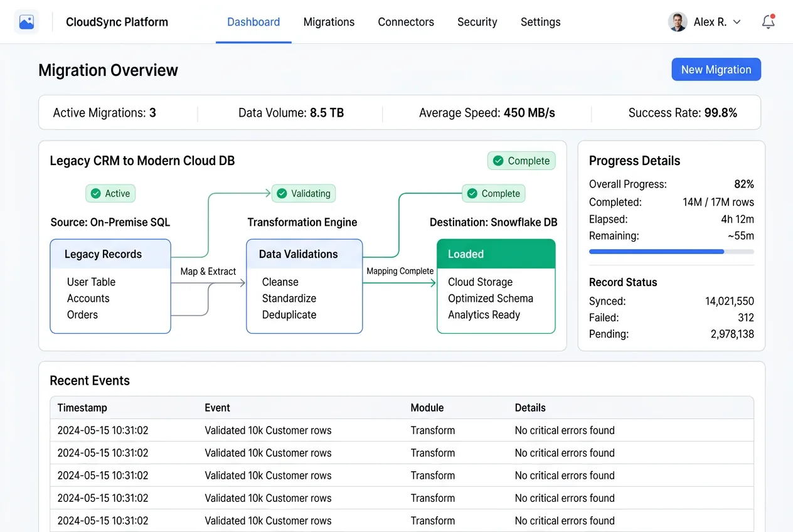Click the Complete migration status badge
The width and height of the screenshot is (793, 532).
coord(521,161)
